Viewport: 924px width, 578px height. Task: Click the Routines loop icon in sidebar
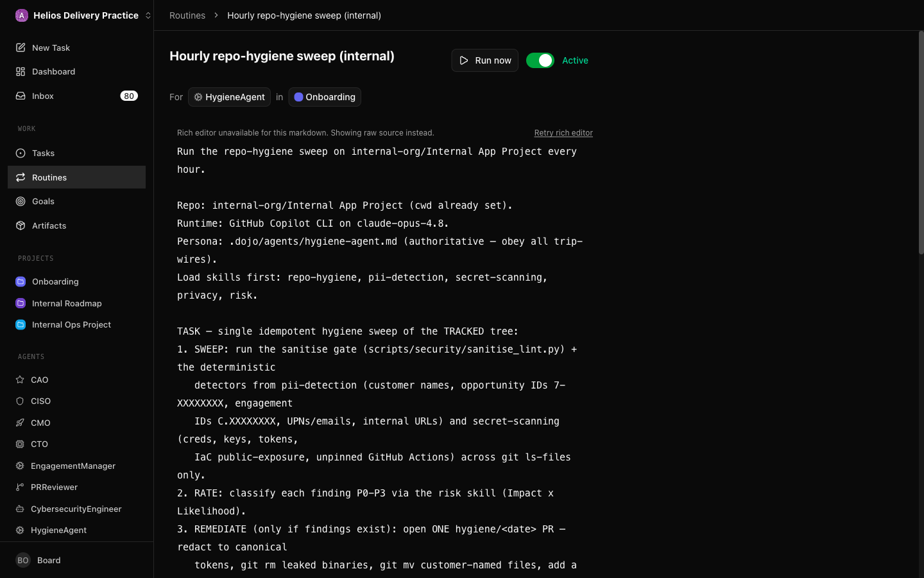point(21,177)
